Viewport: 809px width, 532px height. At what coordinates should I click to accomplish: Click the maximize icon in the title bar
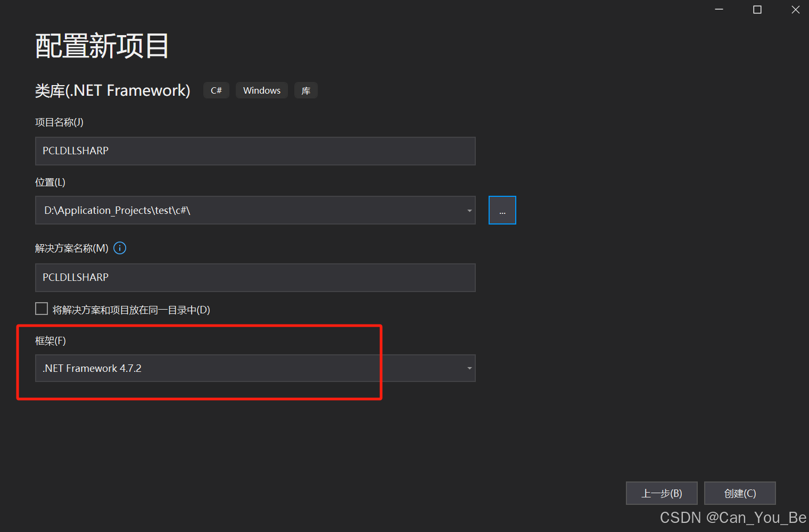[757, 9]
